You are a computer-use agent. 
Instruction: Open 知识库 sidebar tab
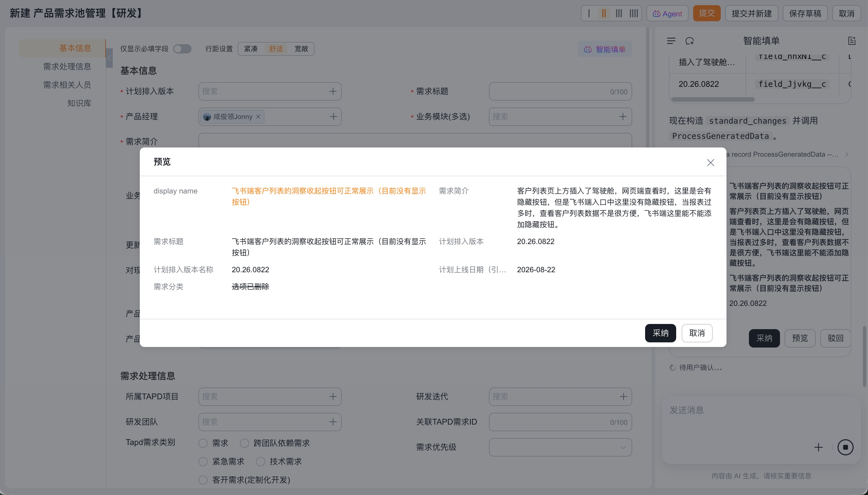[x=79, y=103]
